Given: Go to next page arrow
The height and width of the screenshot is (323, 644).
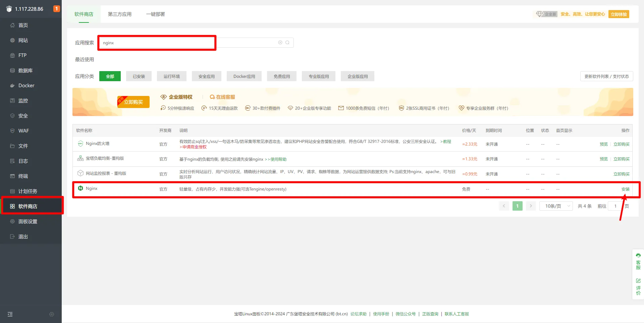Looking at the screenshot, I should 531,206.
